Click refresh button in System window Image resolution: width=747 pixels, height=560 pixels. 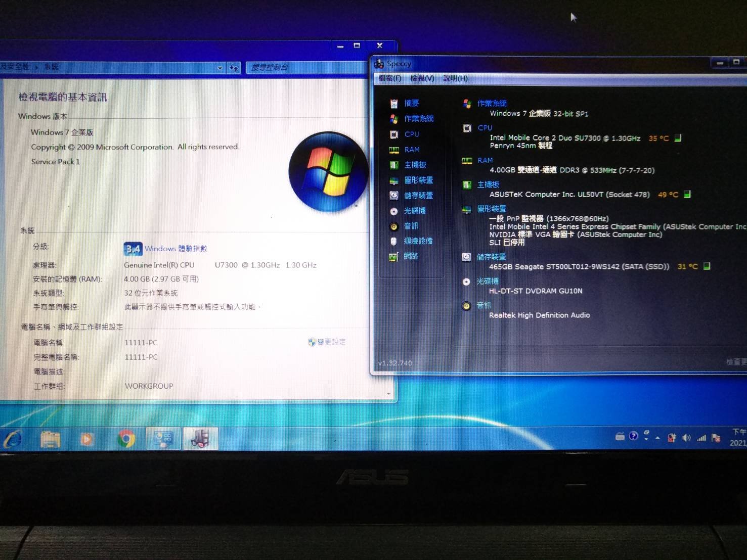(x=234, y=68)
